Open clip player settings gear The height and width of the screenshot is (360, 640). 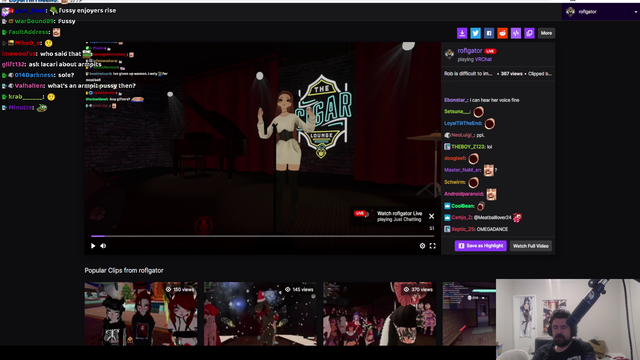(x=422, y=246)
